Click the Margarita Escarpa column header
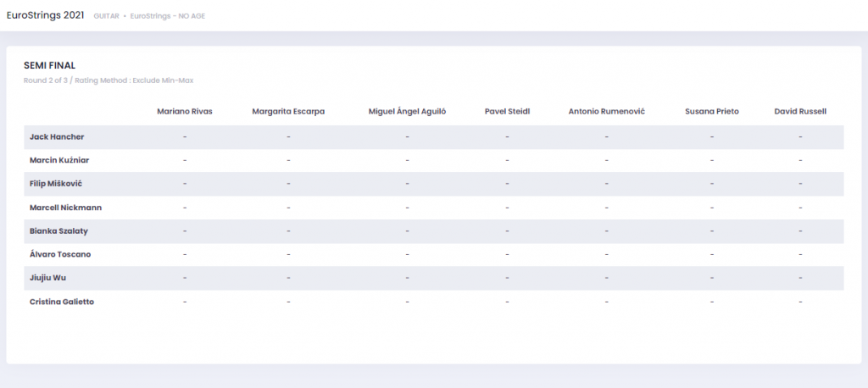868x388 pixels. pyautogui.click(x=288, y=111)
